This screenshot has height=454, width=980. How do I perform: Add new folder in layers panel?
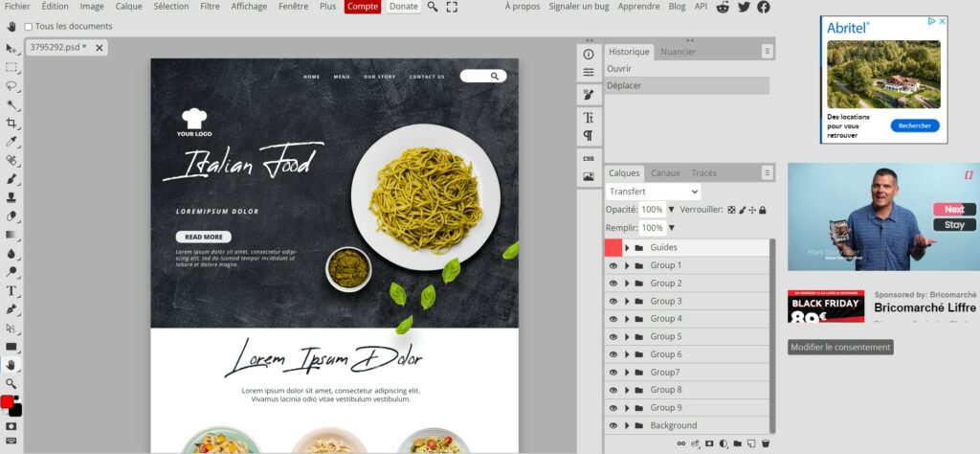(x=738, y=443)
